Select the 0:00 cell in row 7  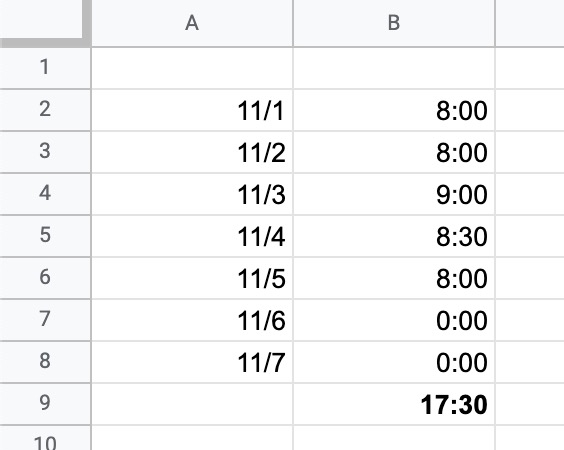click(394, 320)
